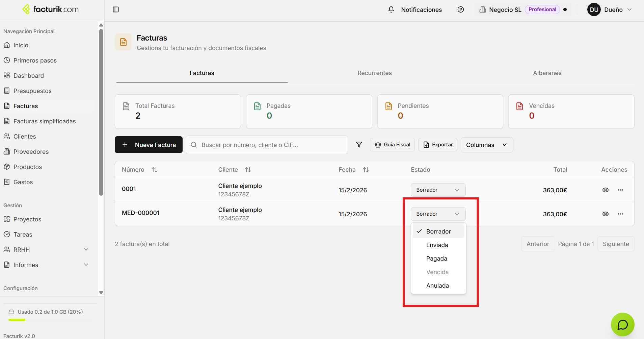The height and width of the screenshot is (339, 644).
Task: Open the help question mark icon
Action: 461,9
